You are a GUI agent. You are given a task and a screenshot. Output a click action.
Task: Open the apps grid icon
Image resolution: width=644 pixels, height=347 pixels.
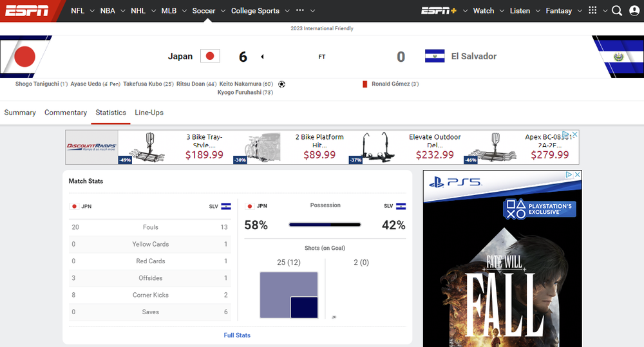[592, 10]
